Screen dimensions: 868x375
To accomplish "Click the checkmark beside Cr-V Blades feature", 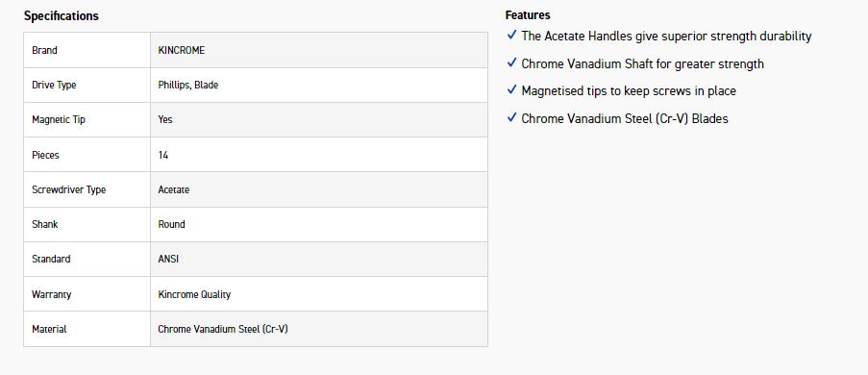I will pyautogui.click(x=511, y=118).
